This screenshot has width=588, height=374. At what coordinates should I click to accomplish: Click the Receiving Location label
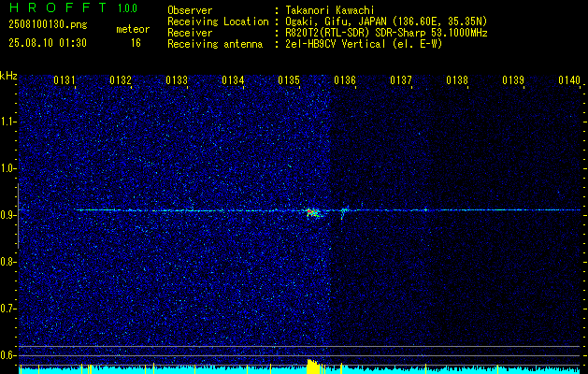tap(218, 22)
